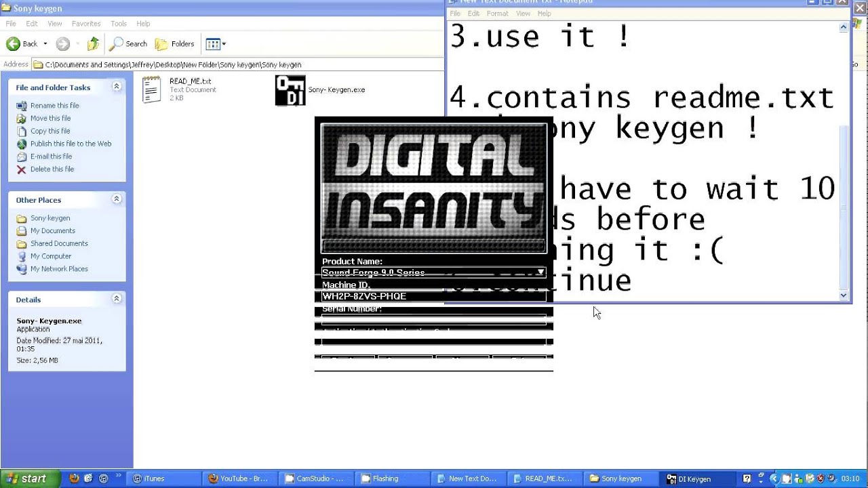
Task: Click Copy this file link
Action: tap(50, 131)
